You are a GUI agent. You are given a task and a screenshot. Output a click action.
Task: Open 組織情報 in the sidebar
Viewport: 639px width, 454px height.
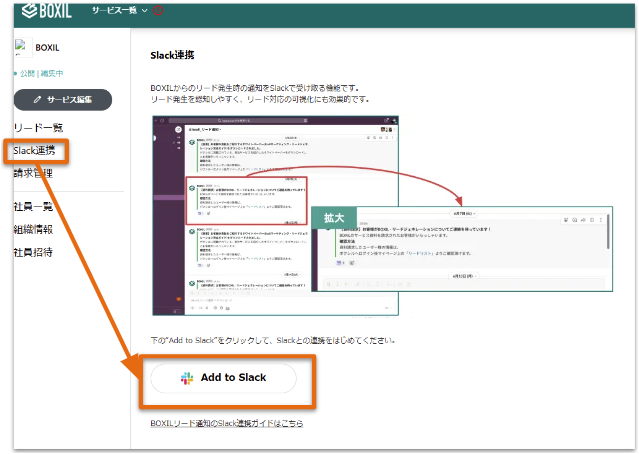coord(34,228)
